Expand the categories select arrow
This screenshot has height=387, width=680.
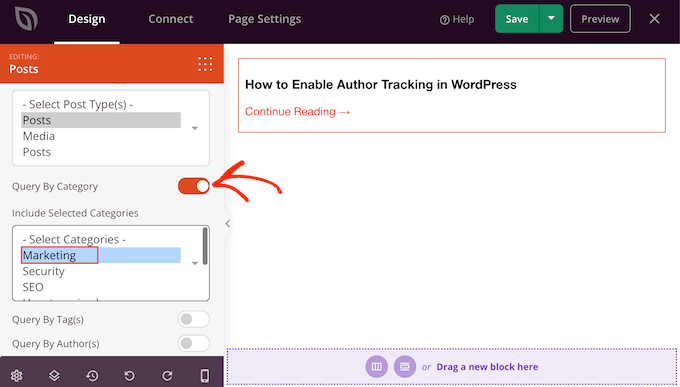click(195, 263)
